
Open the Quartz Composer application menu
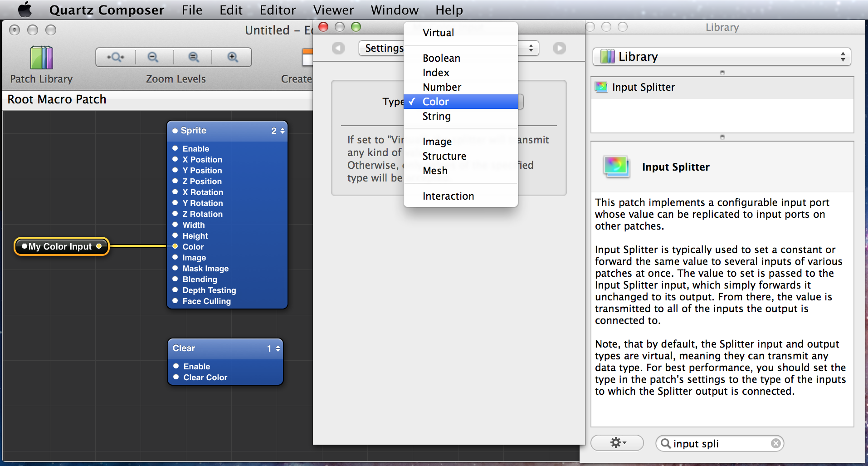tap(107, 10)
